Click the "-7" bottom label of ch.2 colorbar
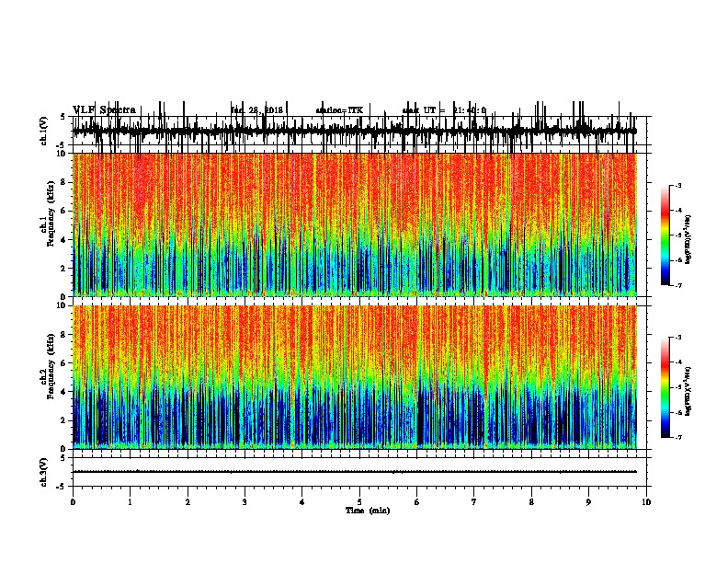Screen dimensions: 728x563 click(x=677, y=438)
